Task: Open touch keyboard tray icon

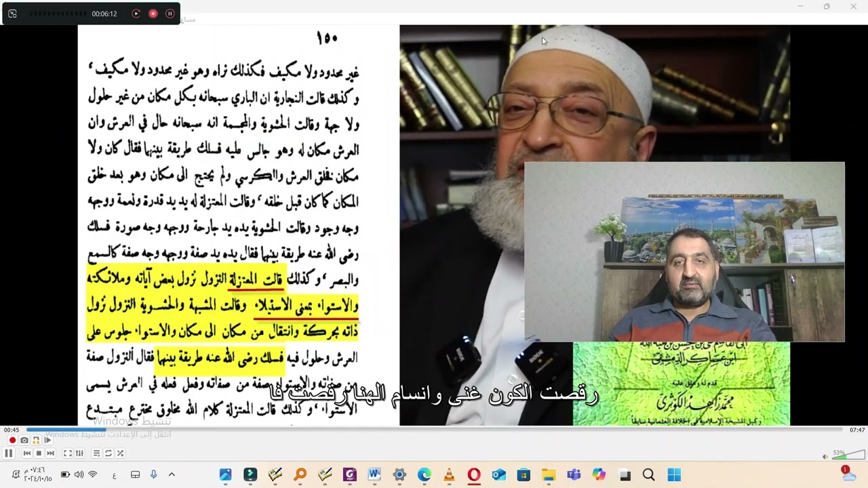Action: (135, 474)
